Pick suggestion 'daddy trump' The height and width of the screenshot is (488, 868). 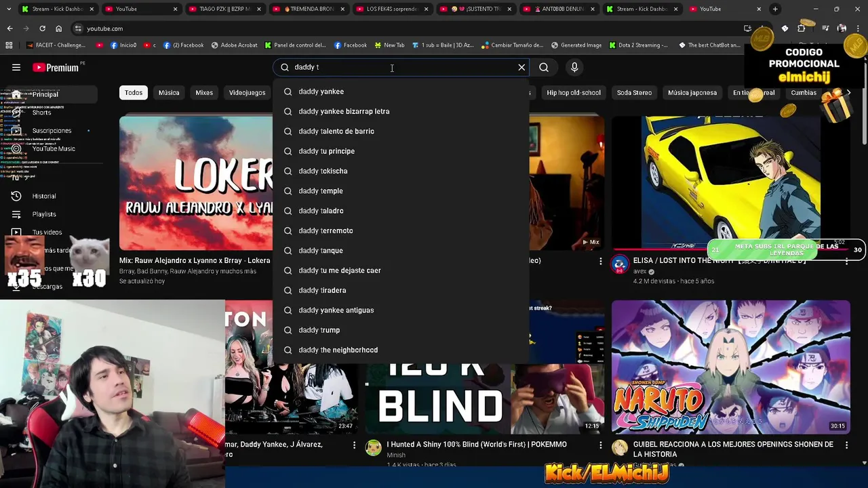point(401,330)
